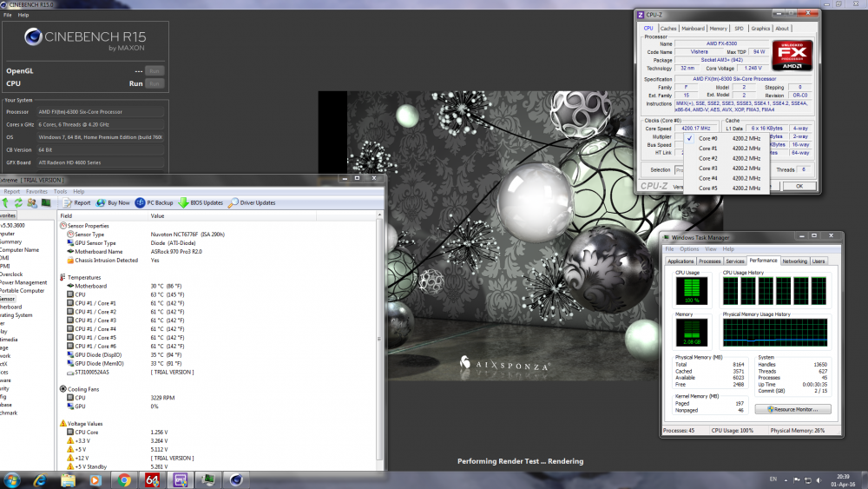Select Core #3 in CPU-Z popup

pos(727,169)
